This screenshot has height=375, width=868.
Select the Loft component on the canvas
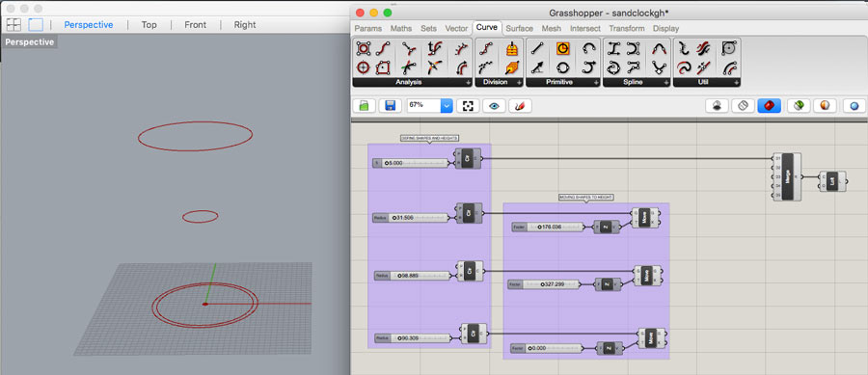click(x=832, y=181)
